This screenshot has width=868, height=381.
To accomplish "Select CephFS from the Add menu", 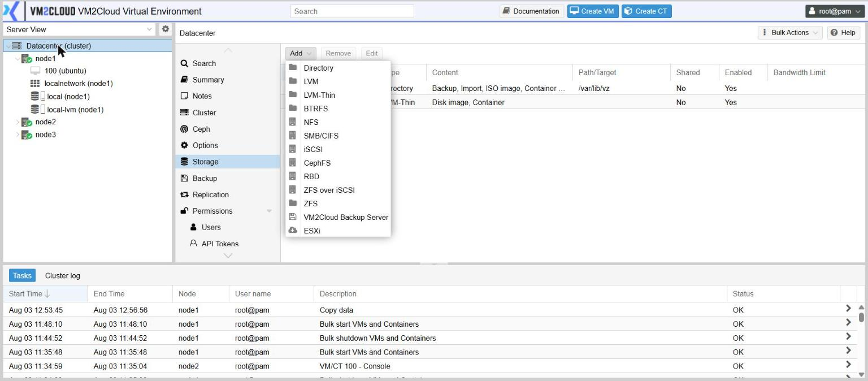I will point(338,163).
